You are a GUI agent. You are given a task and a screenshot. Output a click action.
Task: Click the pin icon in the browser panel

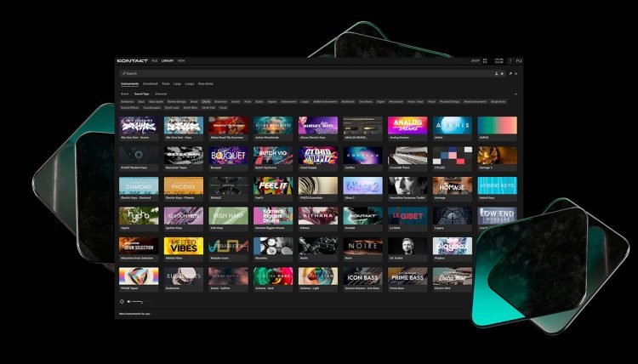coord(510,74)
